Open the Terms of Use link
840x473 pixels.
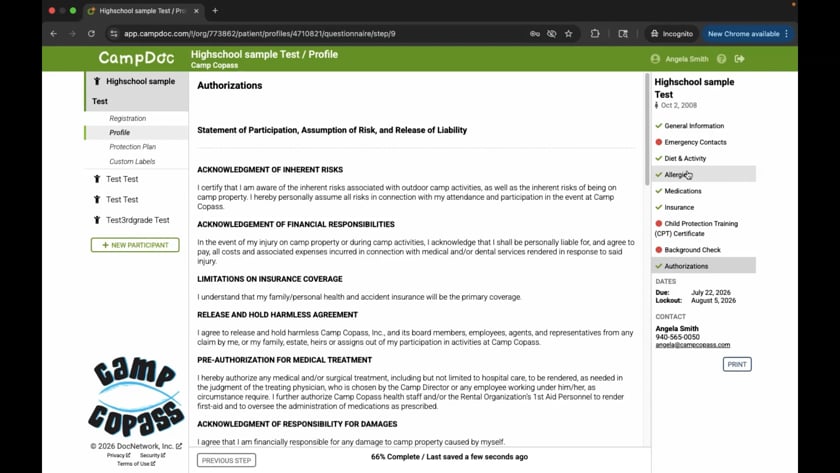(136, 464)
